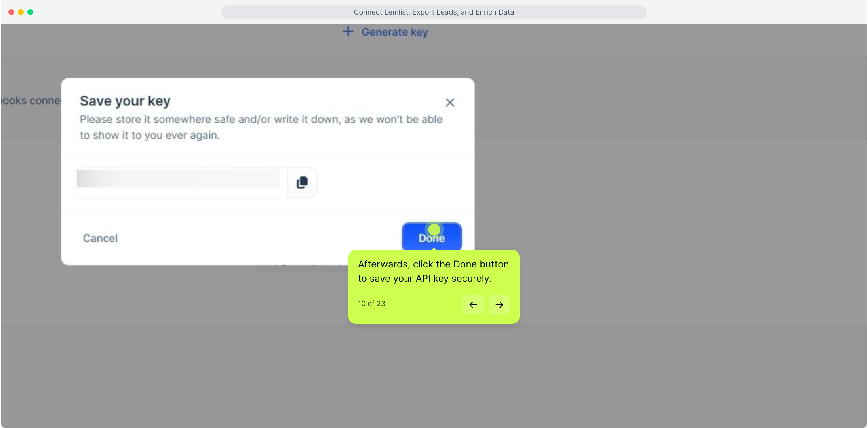Viewport: 868px width, 428px height.
Task: Close the Save your key dialog
Action: [x=450, y=103]
